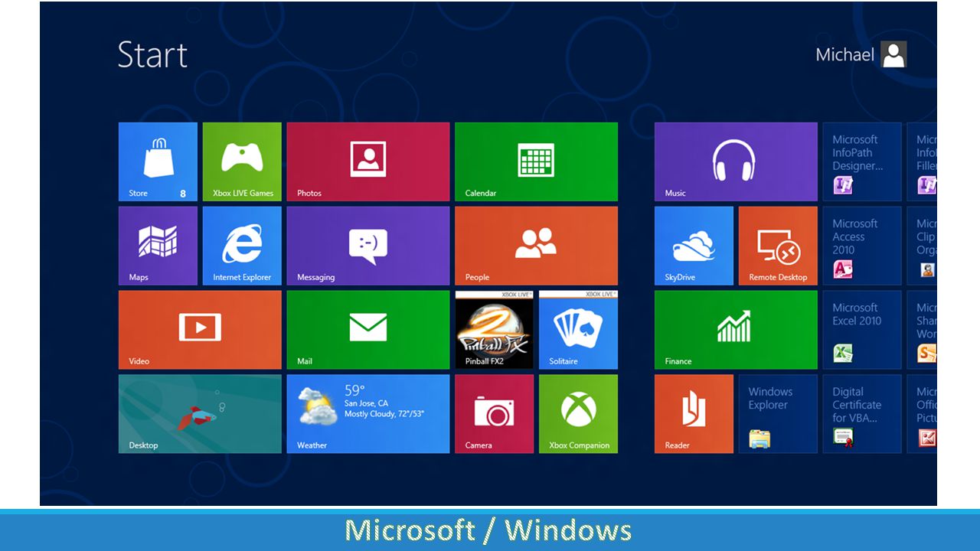Open the Store tile
The width and height of the screenshot is (980, 551).
click(158, 161)
